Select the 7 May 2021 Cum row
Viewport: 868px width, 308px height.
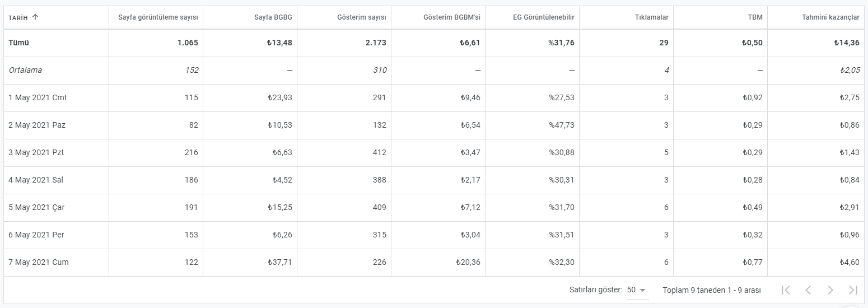pos(434,262)
